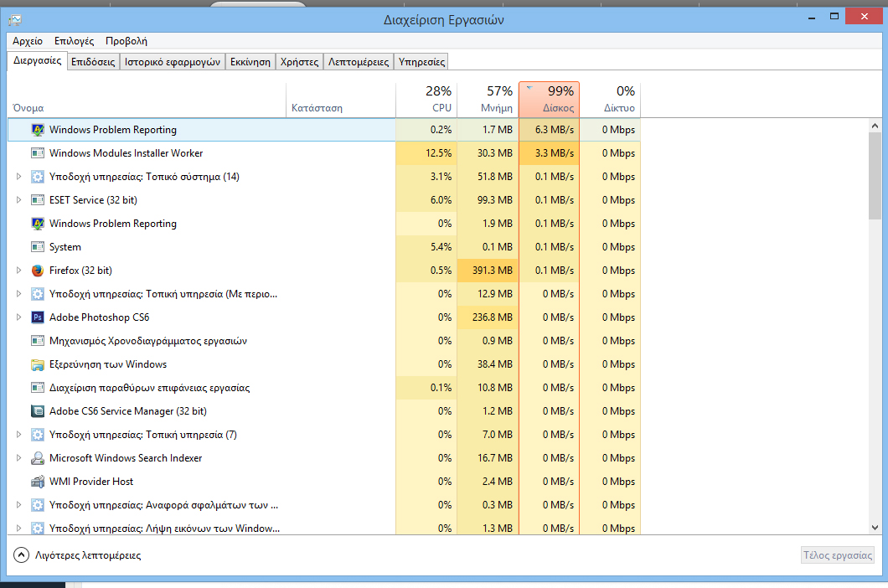Click the scroll-up arrow of the process list

click(875, 126)
